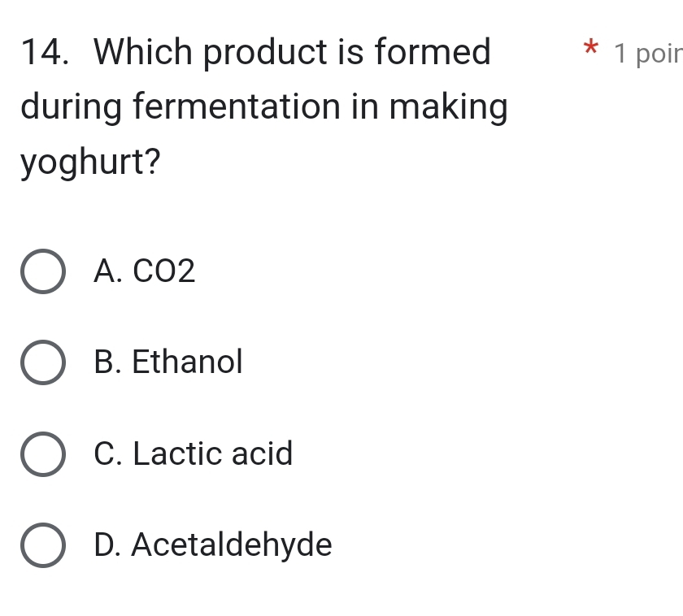Select radio button for option C. Lactic acid
Screen dimensions: 683x616
pyautogui.click(x=45, y=454)
